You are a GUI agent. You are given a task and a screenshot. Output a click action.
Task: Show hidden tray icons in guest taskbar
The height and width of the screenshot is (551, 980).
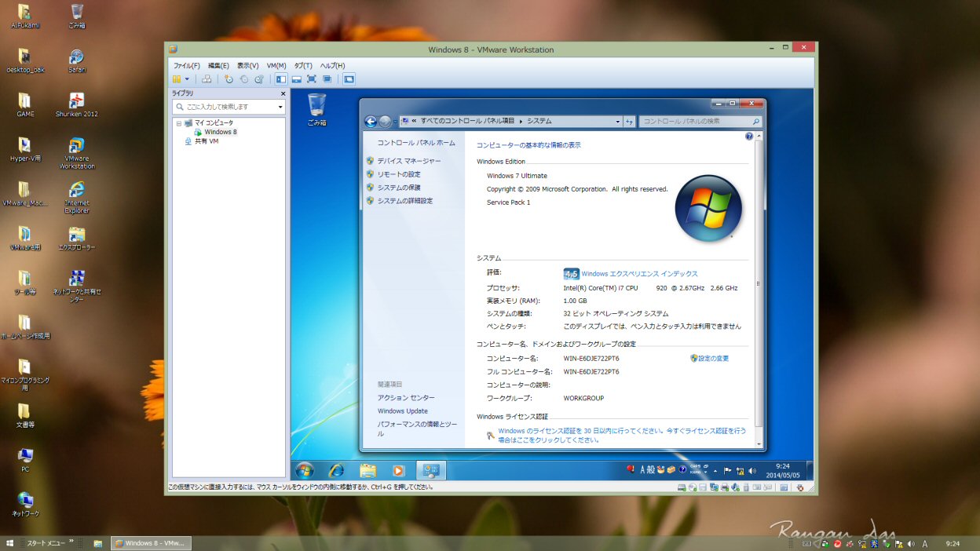(715, 470)
